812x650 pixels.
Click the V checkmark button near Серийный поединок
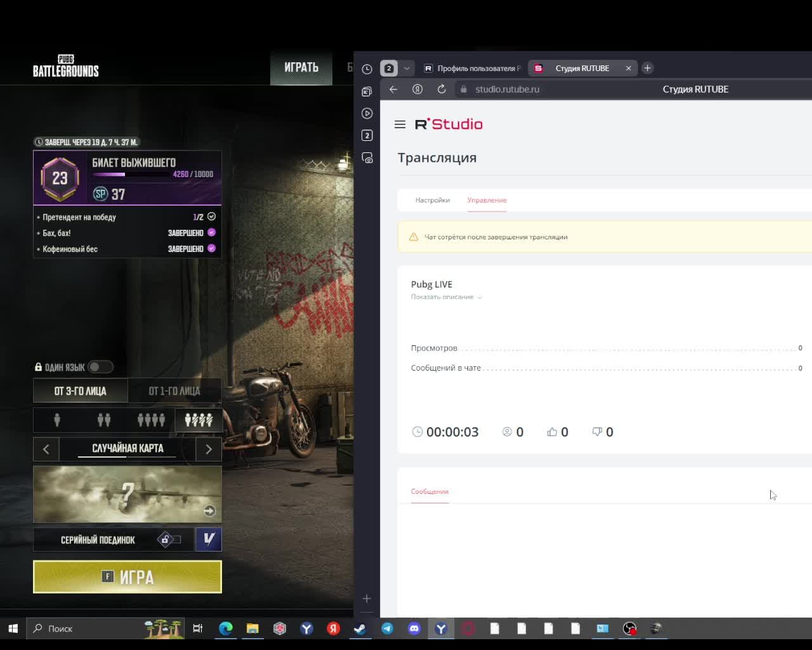click(x=209, y=540)
